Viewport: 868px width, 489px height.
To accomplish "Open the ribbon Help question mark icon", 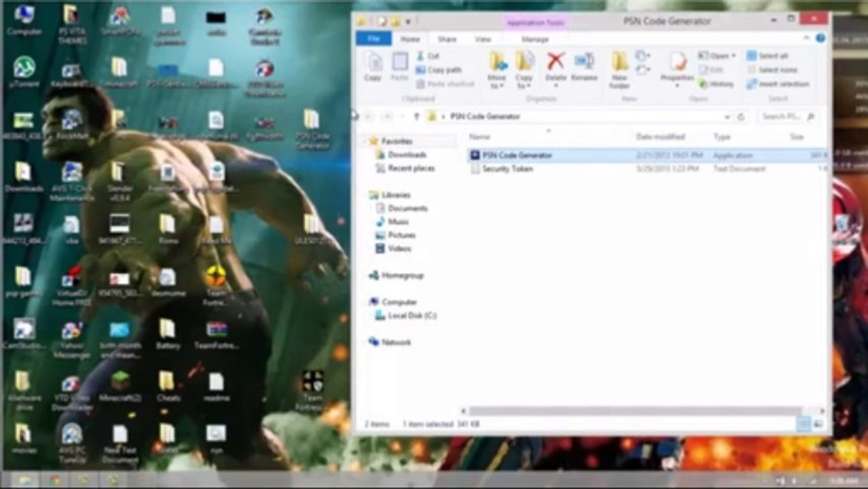I will [x=820, y=39].
